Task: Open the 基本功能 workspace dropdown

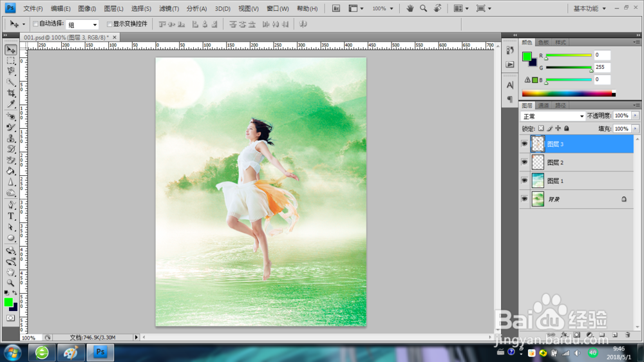Action: (590, 8)
